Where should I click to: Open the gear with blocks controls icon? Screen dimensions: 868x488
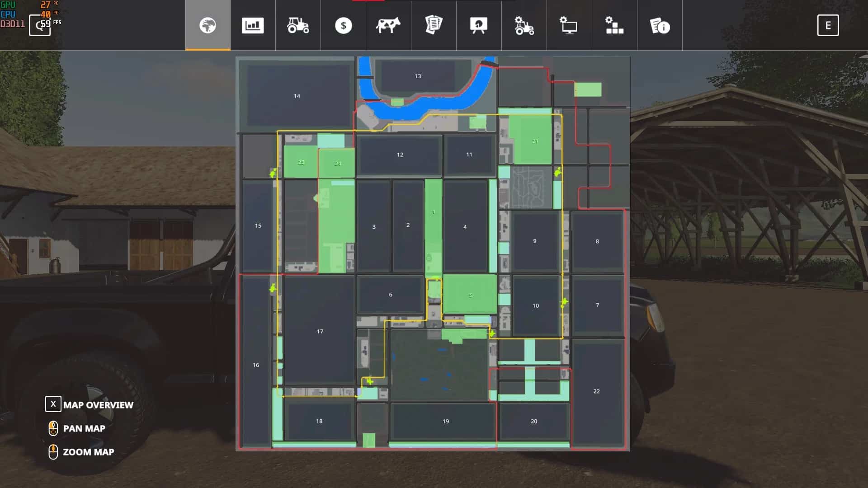(x=614, y=25)
